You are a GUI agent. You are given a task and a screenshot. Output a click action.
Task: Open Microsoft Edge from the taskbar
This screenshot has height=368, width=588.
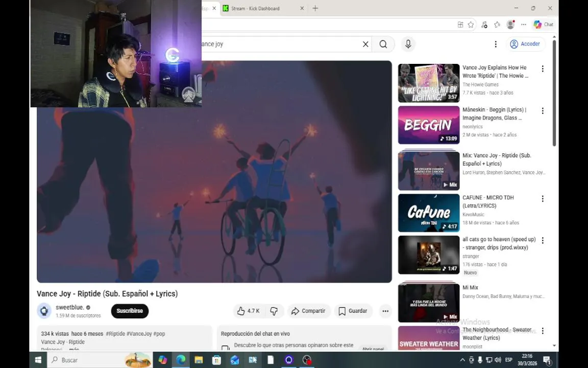[x=181, y=360]
